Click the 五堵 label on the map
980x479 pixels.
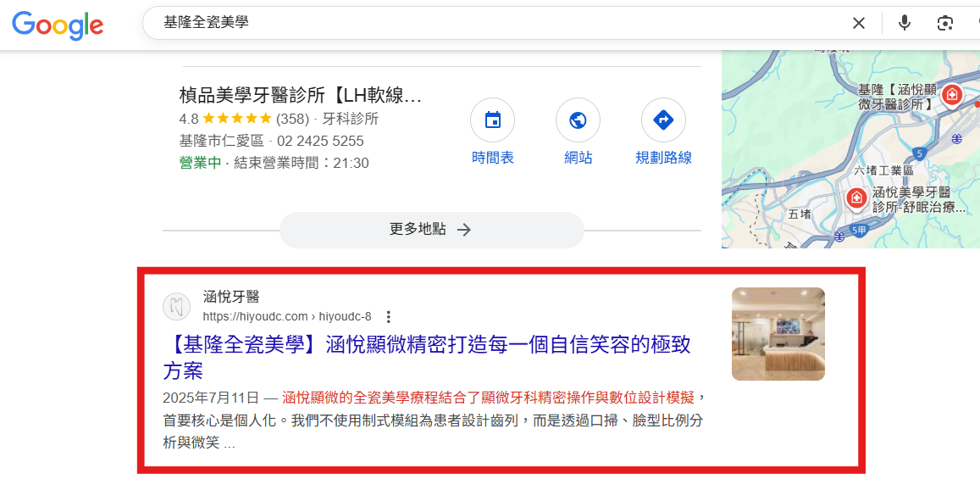click(x=800, y=214)
